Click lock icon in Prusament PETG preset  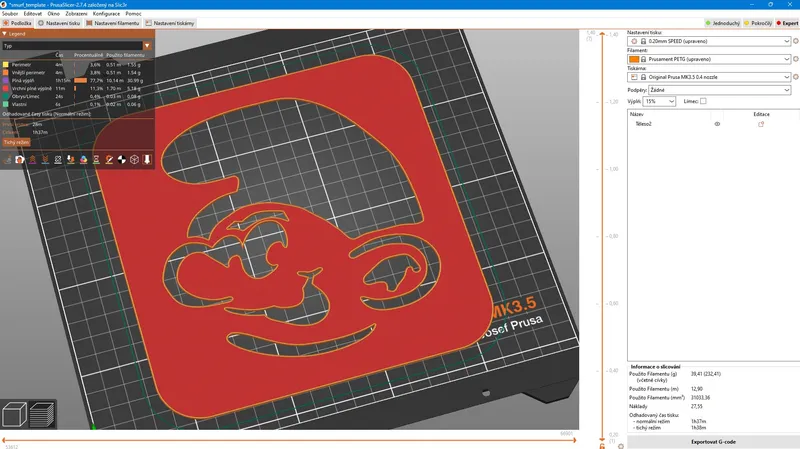643,59
